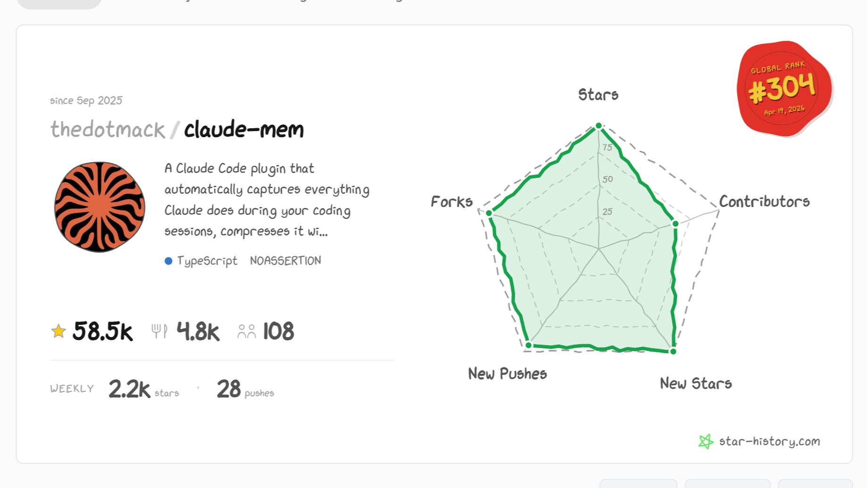Click the red Global Rank #304 badge
Image resolution: width=868 pixels, height=488 pixels.
click(783, 89)
